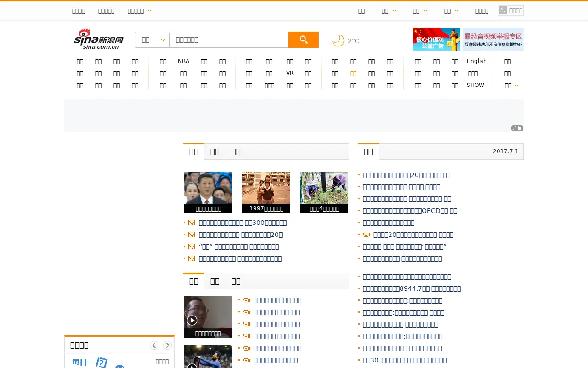Click the next arrow in the left panel
The height and width of the screenshot is (368, 588).
[167, 345]
